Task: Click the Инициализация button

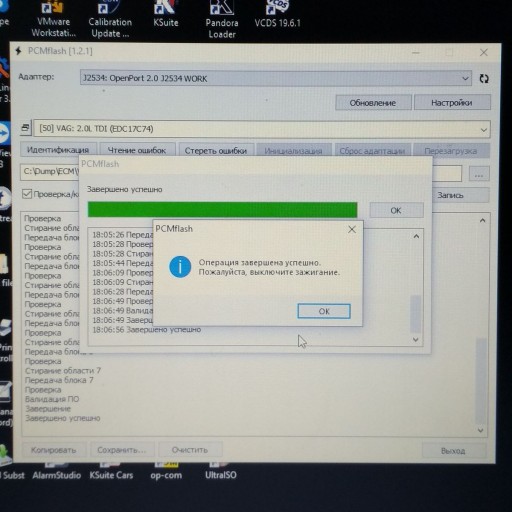Action: [293, 151]
